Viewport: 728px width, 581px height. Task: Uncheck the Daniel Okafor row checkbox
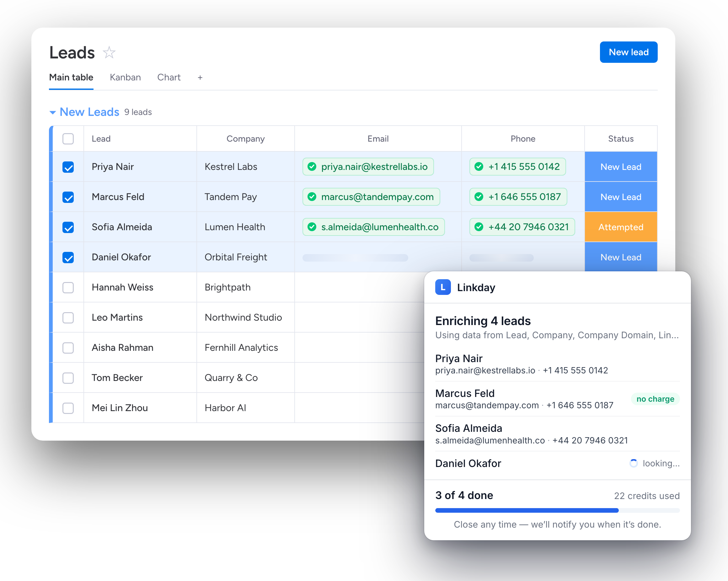[68, 258]
